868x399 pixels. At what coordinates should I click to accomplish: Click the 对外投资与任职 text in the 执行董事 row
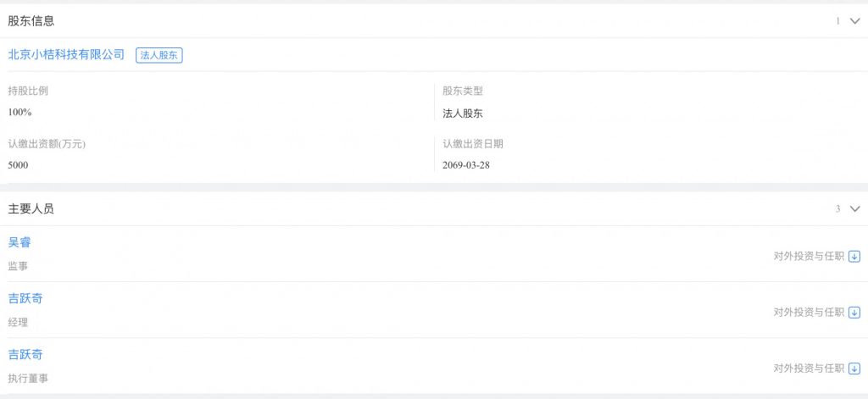[809, 369]
